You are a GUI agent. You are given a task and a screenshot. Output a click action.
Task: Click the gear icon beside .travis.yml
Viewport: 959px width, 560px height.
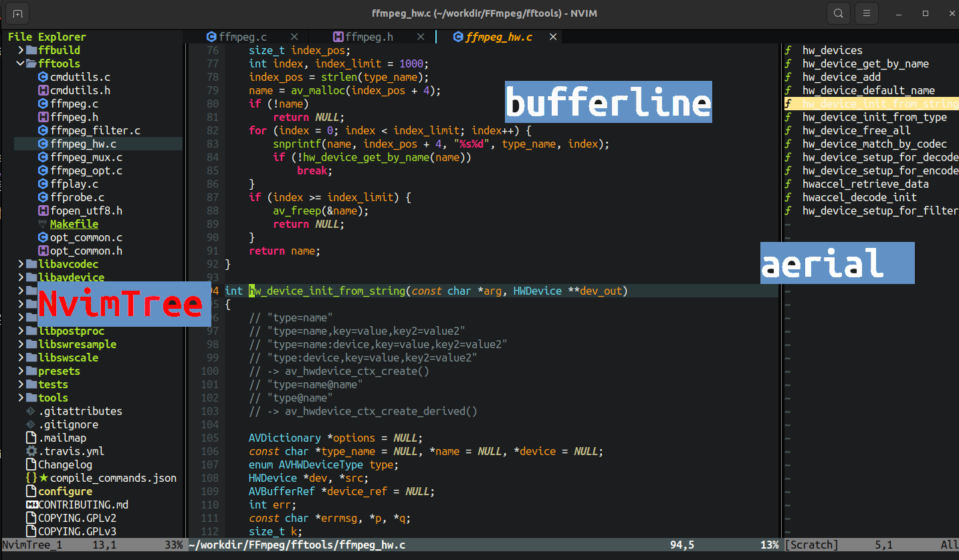(x=31, y=451)
